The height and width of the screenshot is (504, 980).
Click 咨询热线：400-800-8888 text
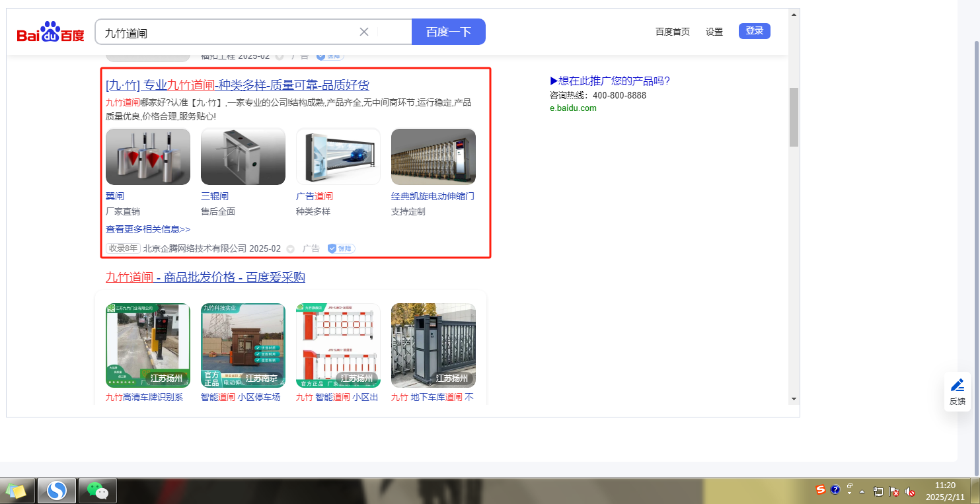point(598,95)
